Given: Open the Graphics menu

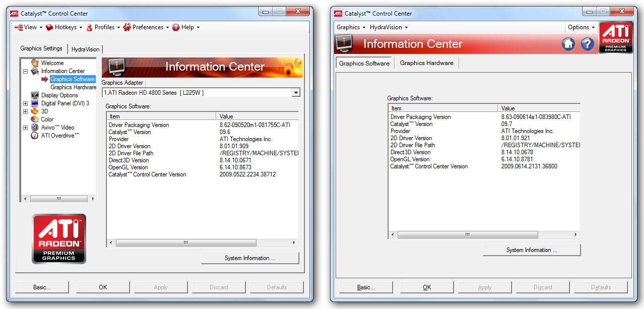Looking at the screenshot, I should (350, 27).
